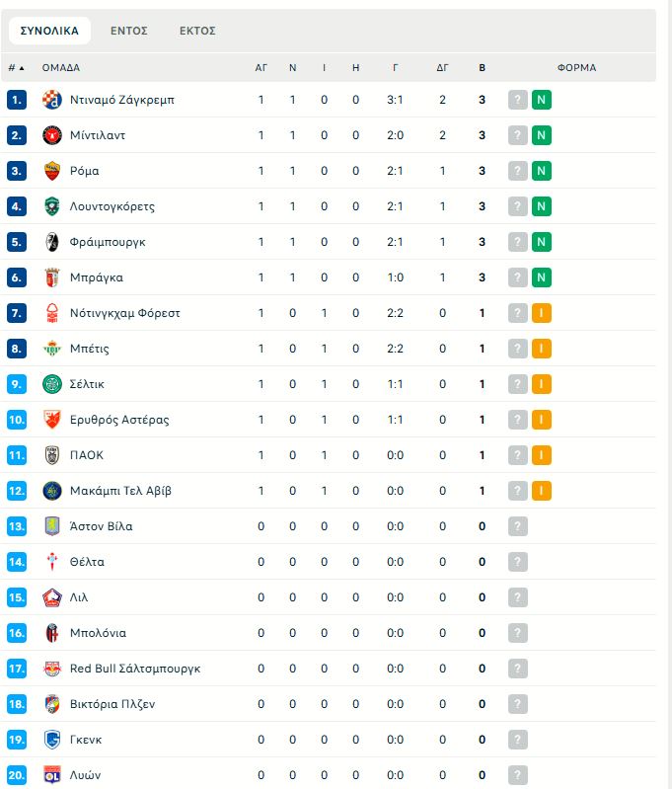Screen dimensions: 672x789
Task: Sort table by ΔΓ goal difference column
Action: coord(443,68)
